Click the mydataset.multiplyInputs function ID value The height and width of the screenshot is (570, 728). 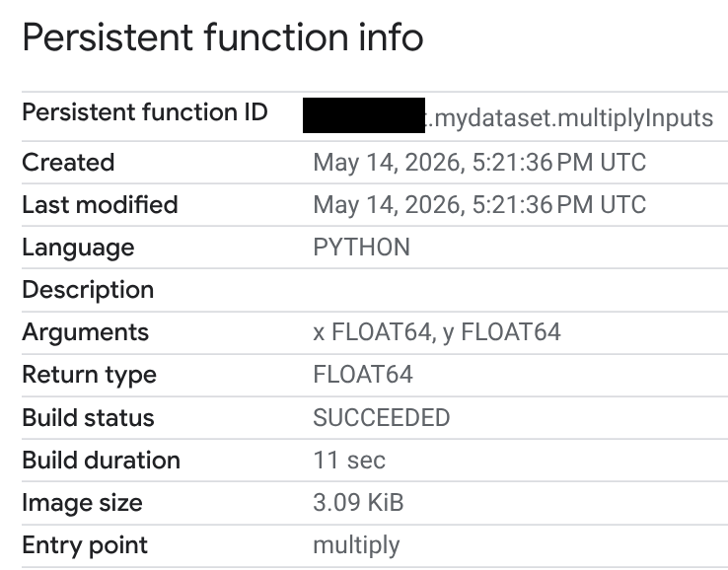pos(569,118)
